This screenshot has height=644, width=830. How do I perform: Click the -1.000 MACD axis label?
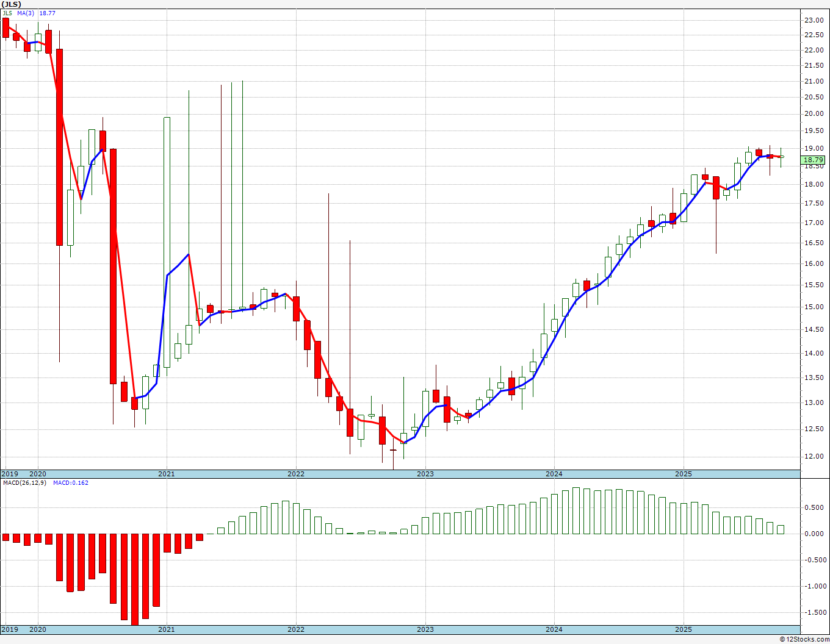(x=815, y=587)
